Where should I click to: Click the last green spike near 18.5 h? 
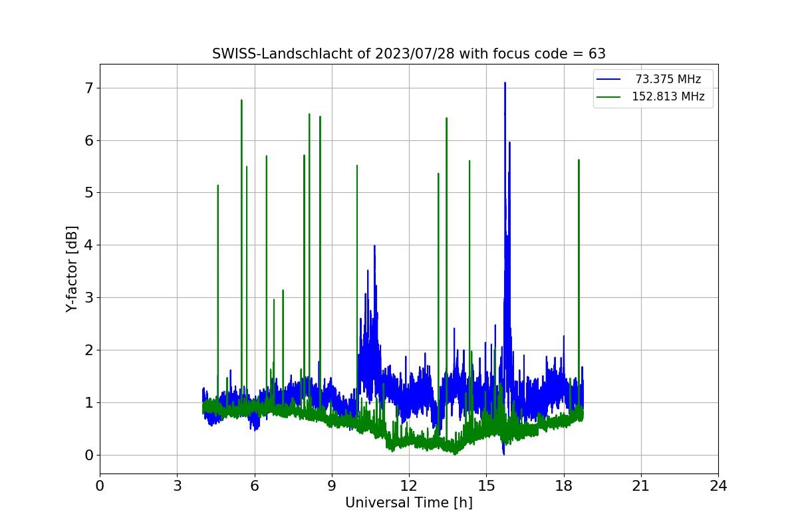point(579,161)
